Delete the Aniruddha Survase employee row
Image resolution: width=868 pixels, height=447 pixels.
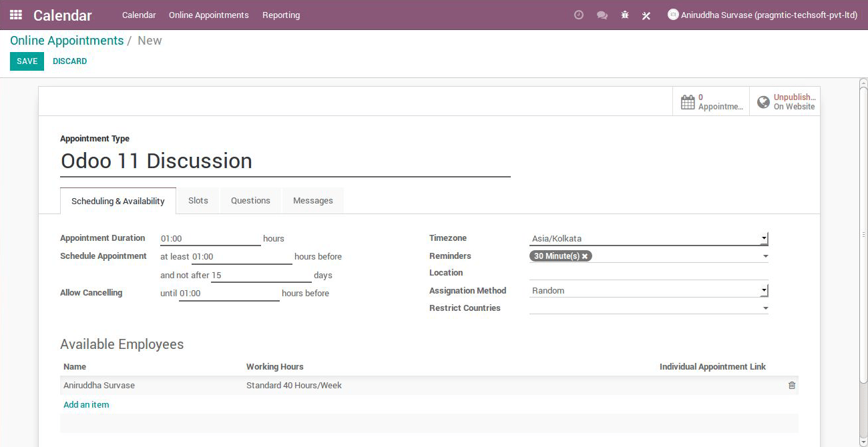tap(792, 386)
